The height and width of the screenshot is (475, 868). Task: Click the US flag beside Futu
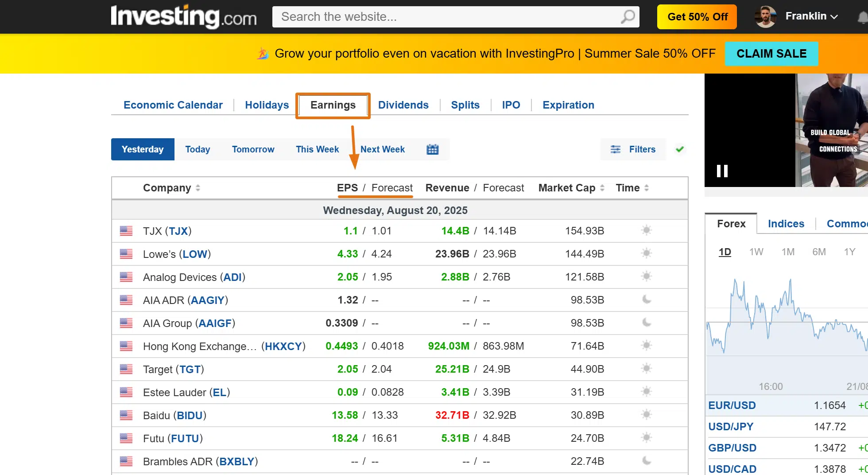coord(126,438)
